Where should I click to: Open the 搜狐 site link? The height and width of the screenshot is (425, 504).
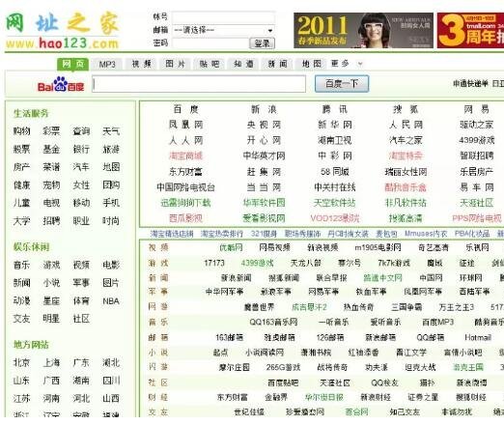[406, 109]
